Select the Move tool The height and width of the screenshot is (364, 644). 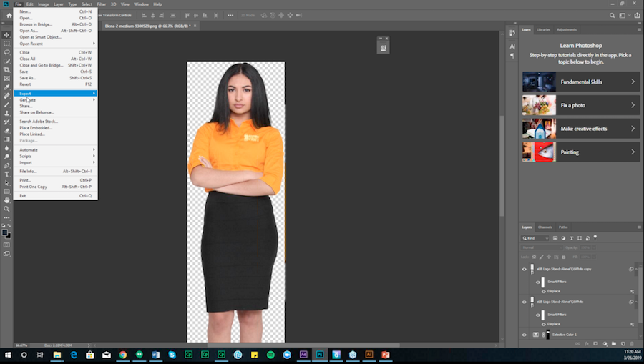coord(7,34)
